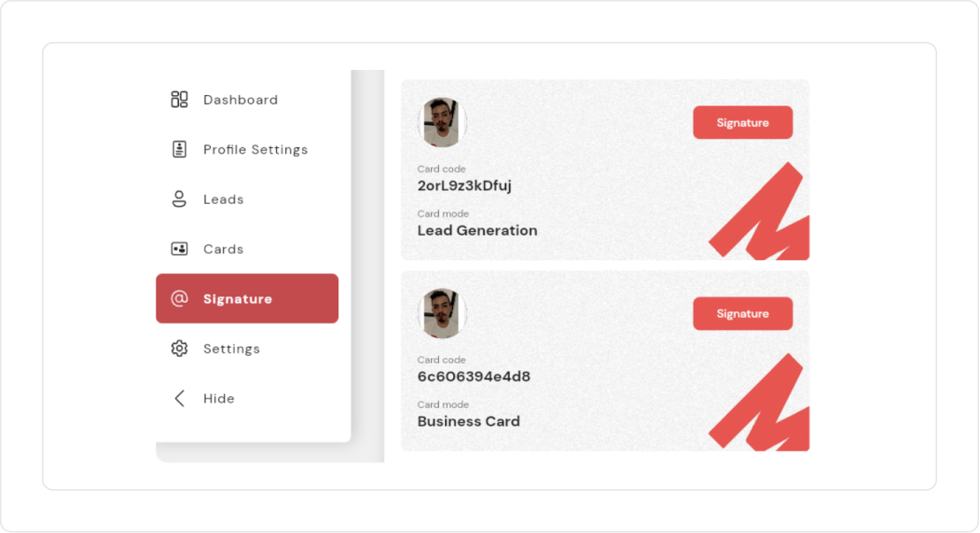Collapse sidebar using the Hide chevron arrow
This screenshot has width=980, height=533.
click(x=180, y=399)
